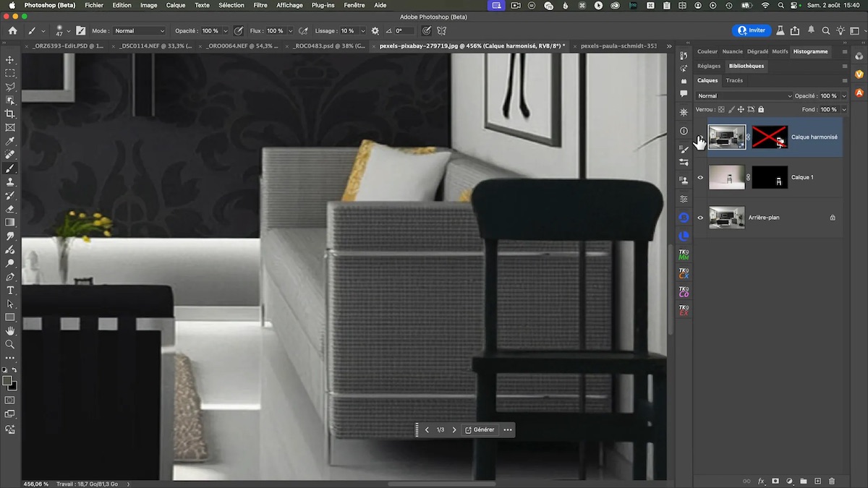Select the Hand tool
The width and height of the screenshot is (868, 488).
point(10,330)
